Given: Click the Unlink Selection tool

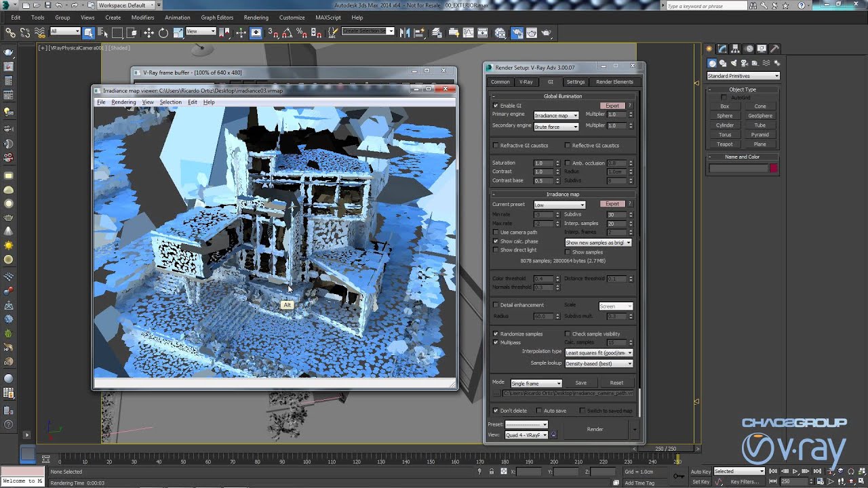Looking at the screenshot, I should [25, 32].
